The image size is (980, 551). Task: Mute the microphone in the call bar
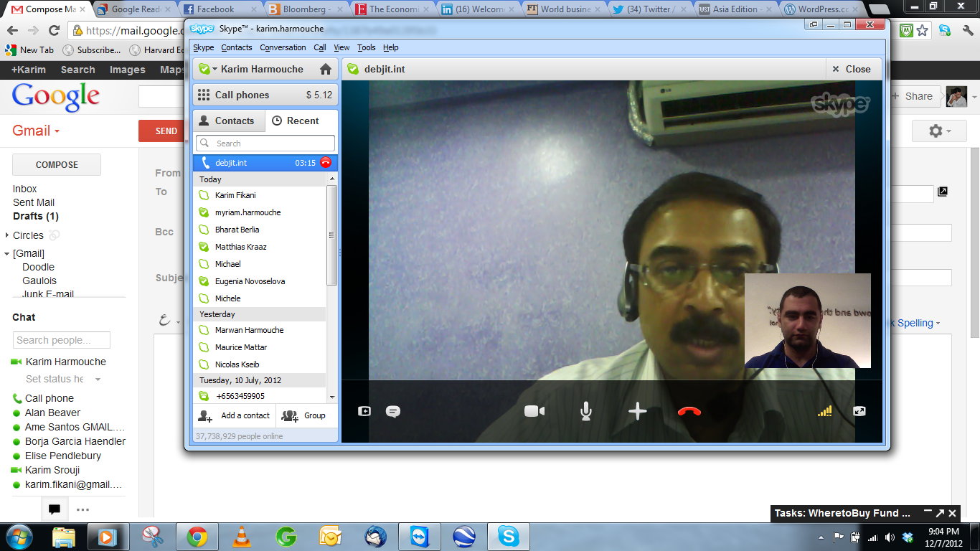[x=586, y=411]
